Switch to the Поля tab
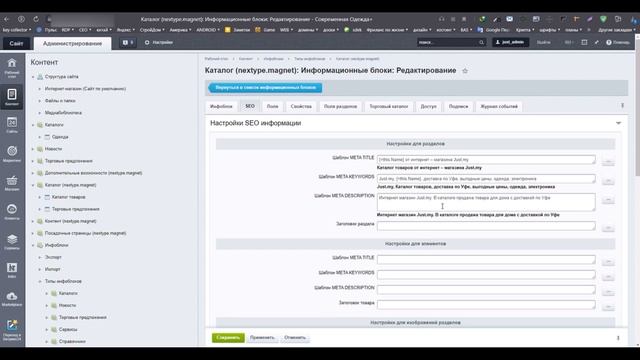The width and height of the screenshot is (640, 360). (x=272, y=107)
